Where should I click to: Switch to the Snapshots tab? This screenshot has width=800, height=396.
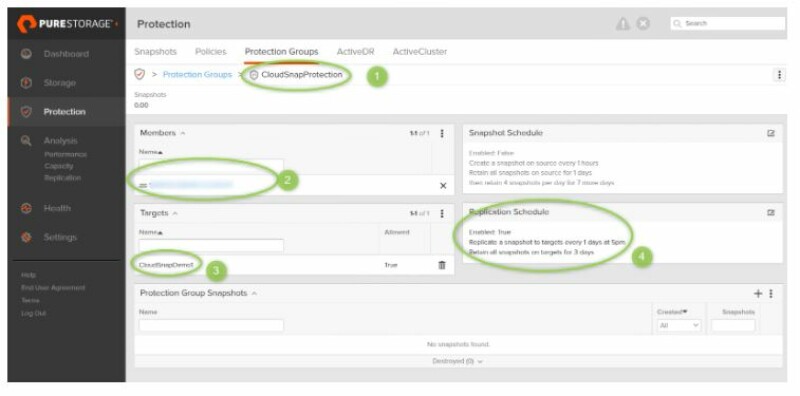click(155, 52)
